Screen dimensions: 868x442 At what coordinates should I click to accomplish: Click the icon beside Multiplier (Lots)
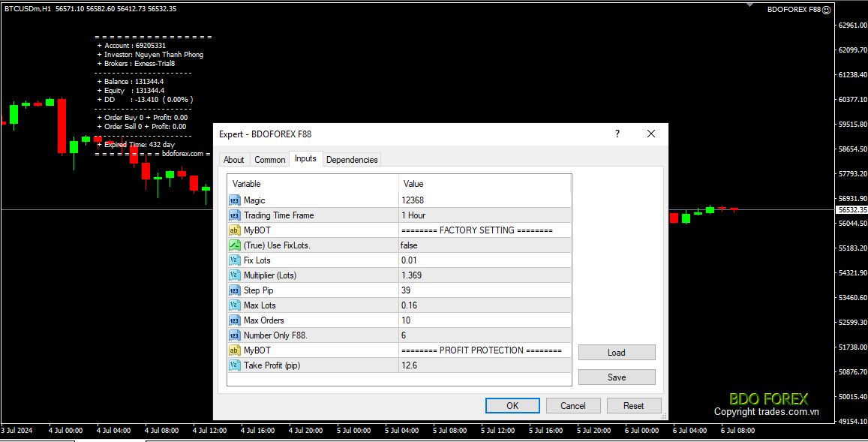point(235,275)
